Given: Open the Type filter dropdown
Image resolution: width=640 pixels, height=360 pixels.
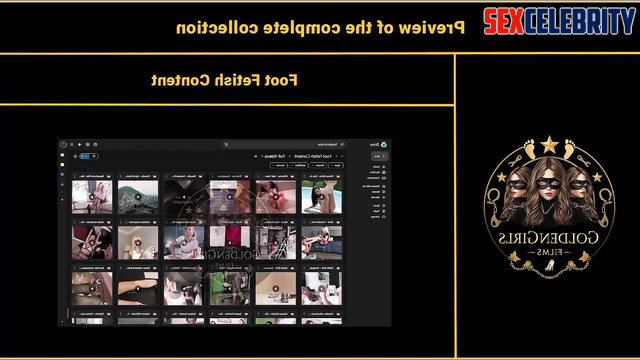Looking at the screenshot, I should click(336, 165).
